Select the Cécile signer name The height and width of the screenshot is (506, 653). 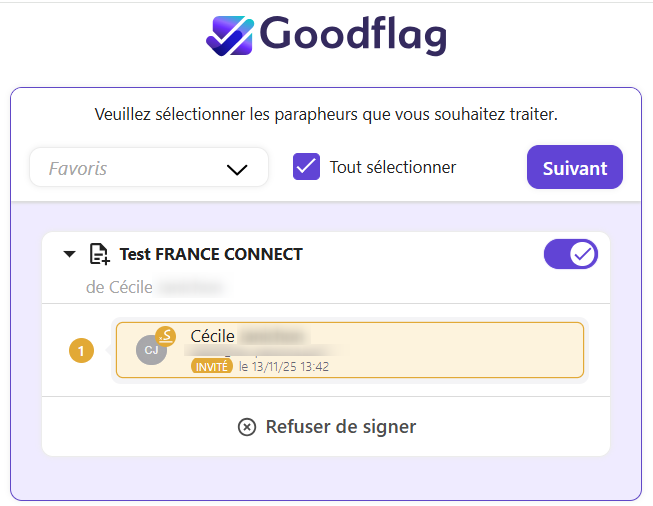(x=213, y=336)
